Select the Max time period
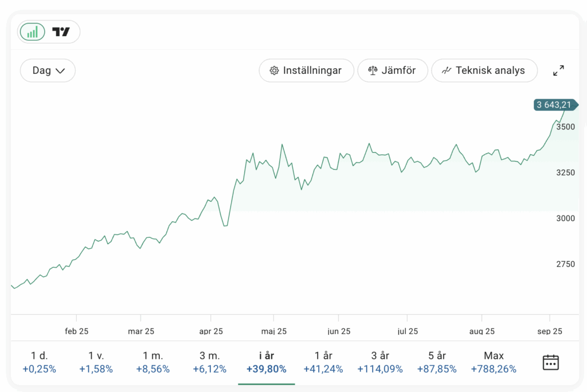The image size is (587, 392). 494,362
